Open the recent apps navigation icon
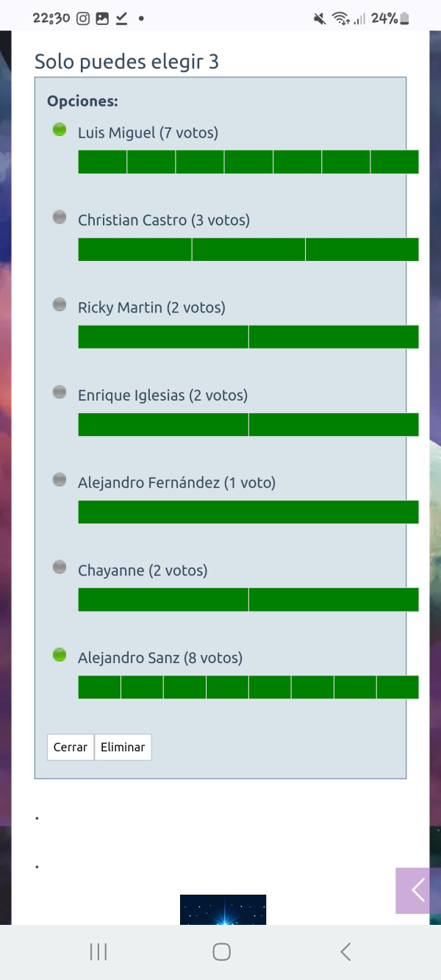This screenshot has width=441, height=980. coord(98,952)
